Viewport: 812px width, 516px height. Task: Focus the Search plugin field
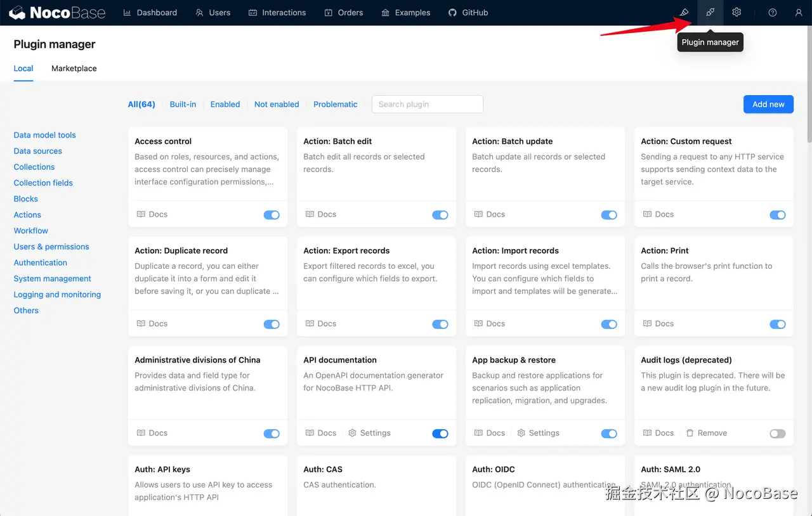(428, 105)
